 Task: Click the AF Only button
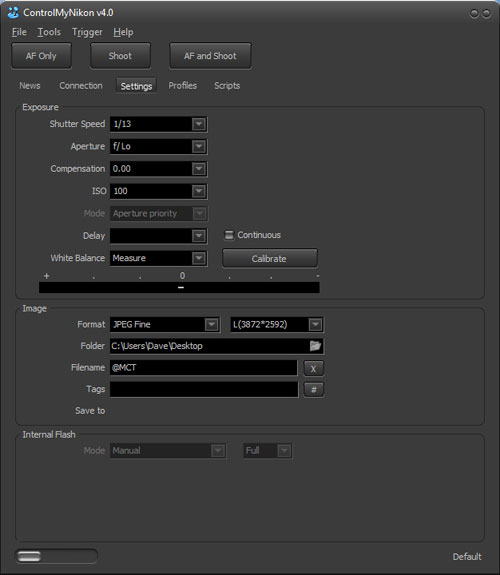coord(41,56)
